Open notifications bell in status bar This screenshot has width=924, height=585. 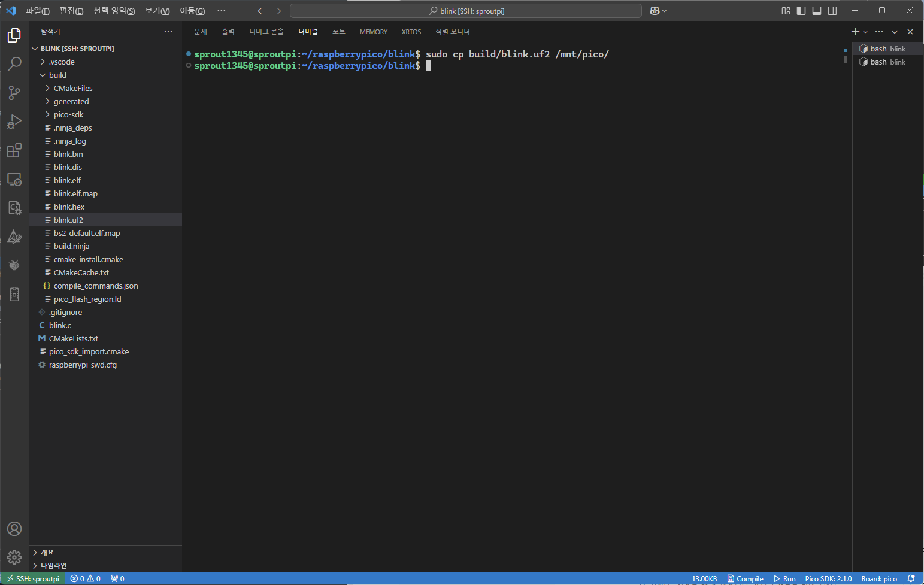[x=911, y=578]
